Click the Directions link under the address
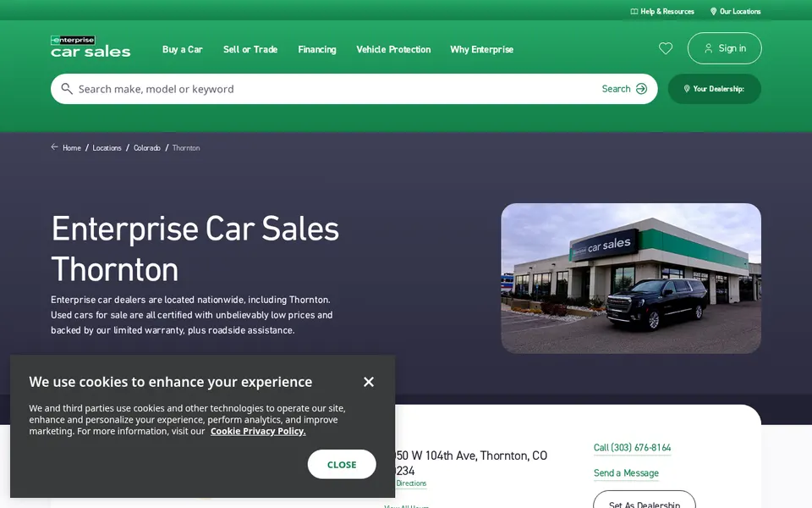812x508 pixels. pos(411,483)
